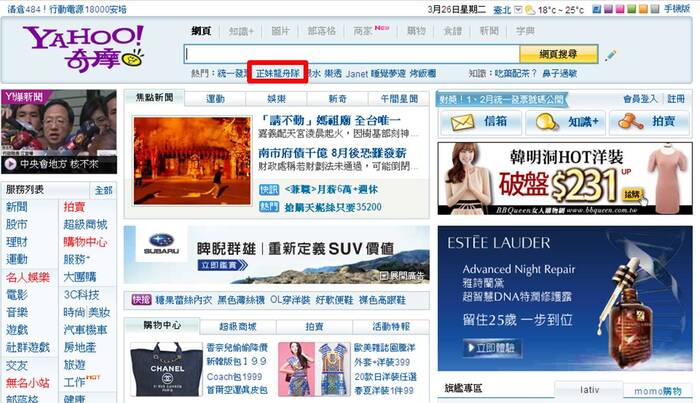
Task: Focus the web search input field
Action: 352,54
